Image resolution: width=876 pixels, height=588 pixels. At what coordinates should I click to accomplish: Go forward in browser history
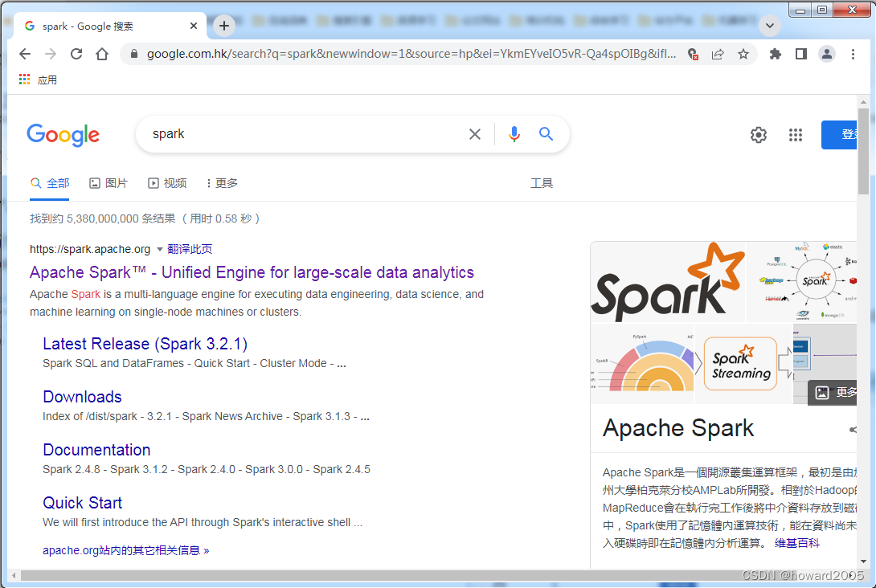51,54
